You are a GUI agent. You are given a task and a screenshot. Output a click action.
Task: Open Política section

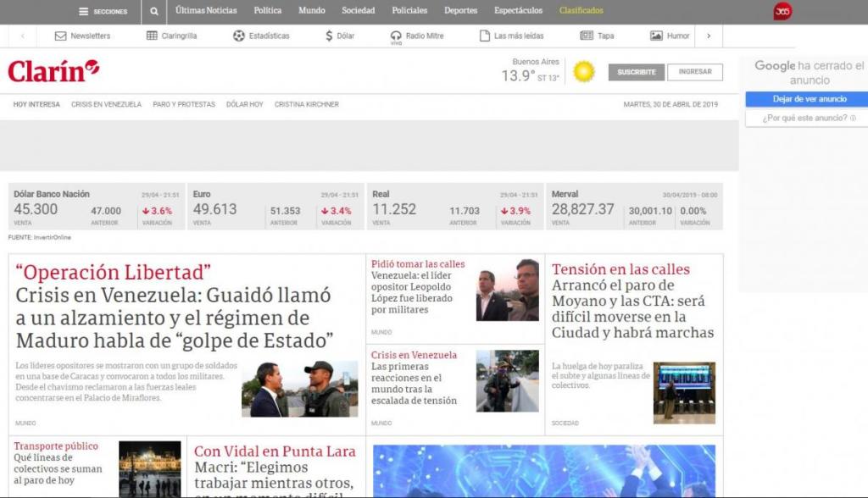point(267,10)
